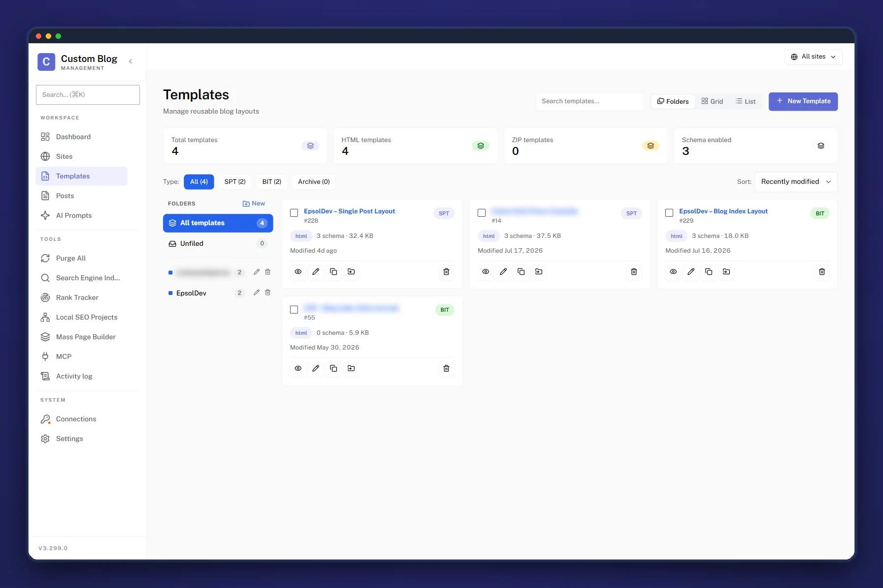Open the Activity log
883x588 pixels.
pyautogui.click(x=82, y=376)
